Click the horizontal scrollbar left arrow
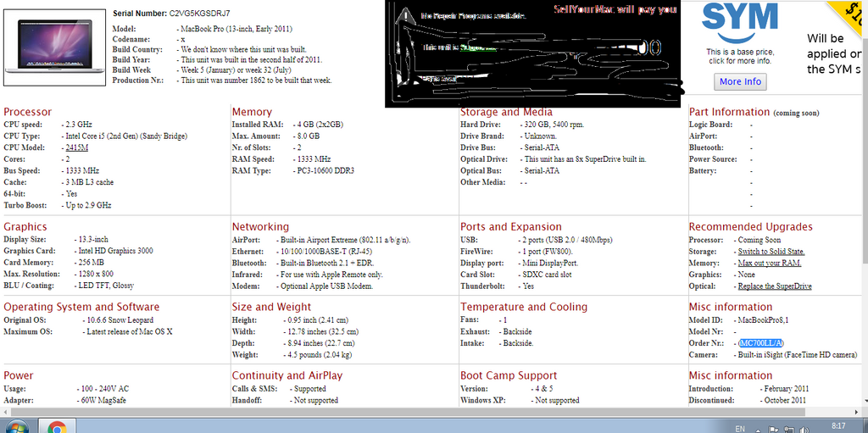The image size is (868, 433). (x=4, y=412)
